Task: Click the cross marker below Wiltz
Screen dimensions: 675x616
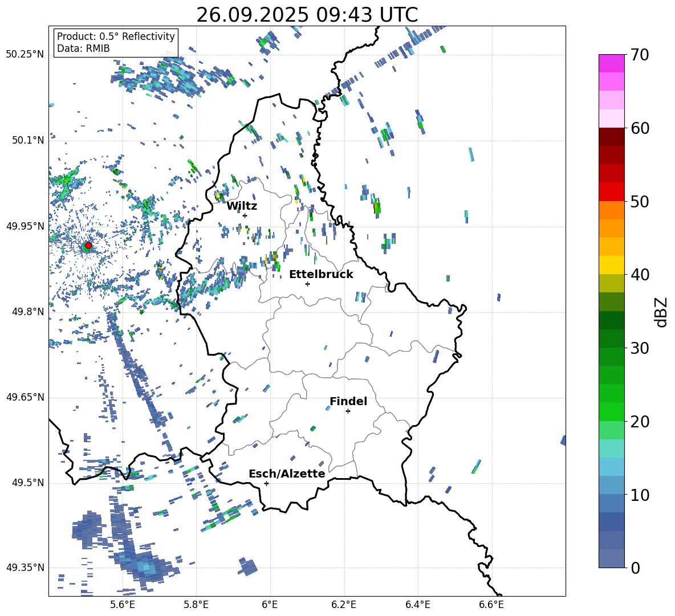Action: (245, 215)
